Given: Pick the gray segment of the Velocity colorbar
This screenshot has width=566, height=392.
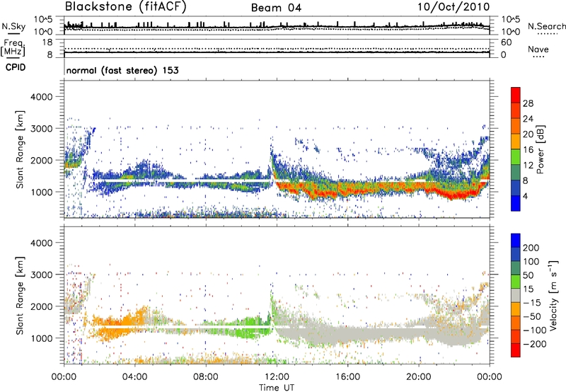Looking at the screenshot, I should click(x=516, y=295).
